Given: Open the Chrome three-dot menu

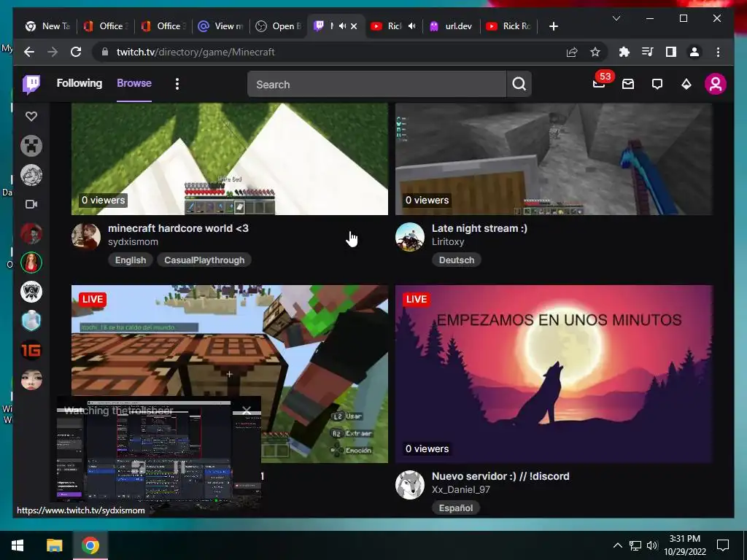Looking at the screenshot, I should (x=718, y=52).
